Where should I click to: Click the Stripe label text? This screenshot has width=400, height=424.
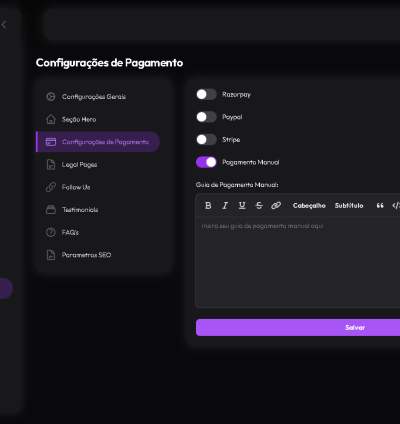point(231,140)
